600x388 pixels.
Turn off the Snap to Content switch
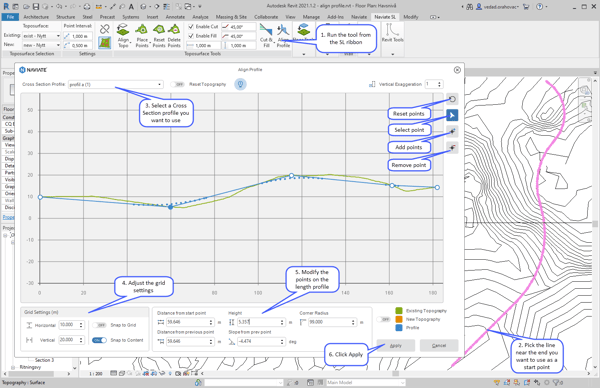tap(99, 340)
